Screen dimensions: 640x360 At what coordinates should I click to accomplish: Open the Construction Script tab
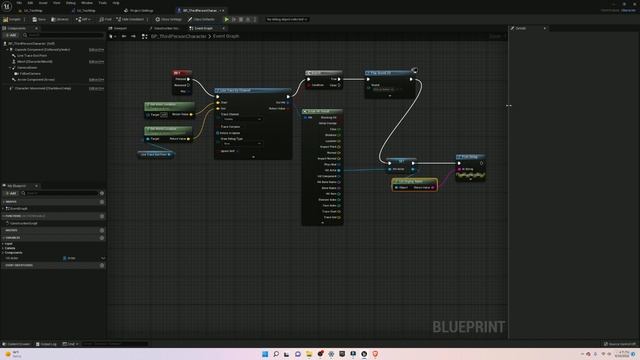(x=164, y=28)
